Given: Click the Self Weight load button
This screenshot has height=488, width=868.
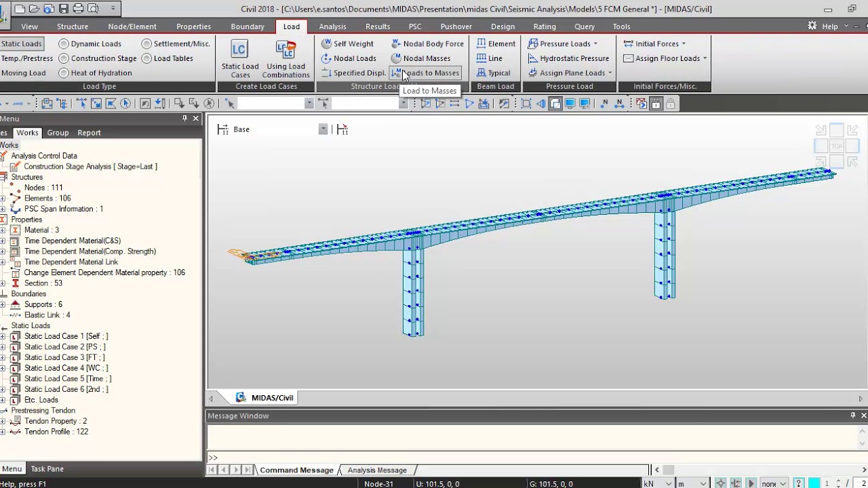Looking at the screenshot, I should tap(347, 43).
